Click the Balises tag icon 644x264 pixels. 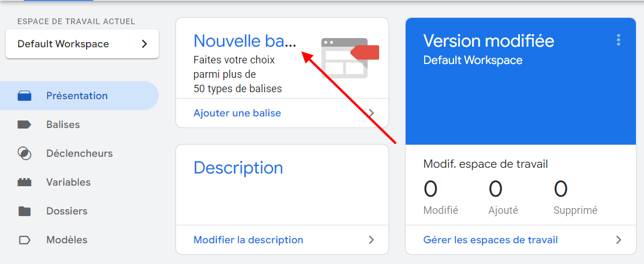[24, 125]
